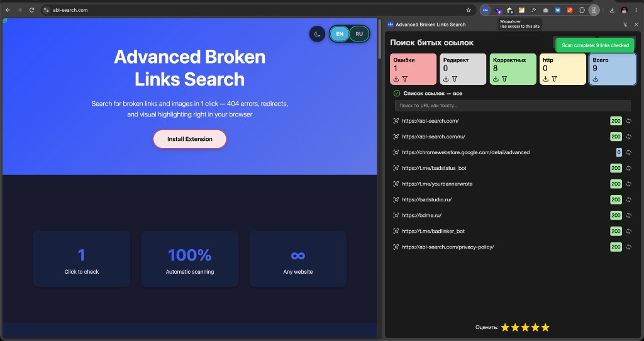Locate t.me/yourbannerwrote link on page
The width and height of the screenshot is (644, 341).
pos(396,184)
